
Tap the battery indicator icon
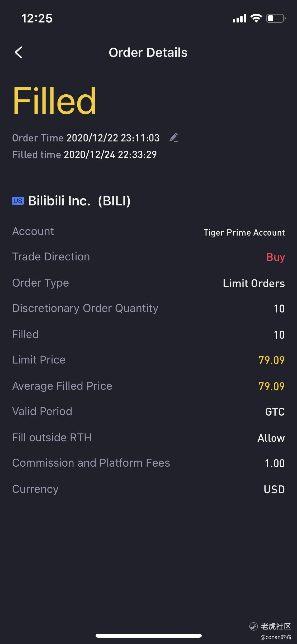coord(276,18)
